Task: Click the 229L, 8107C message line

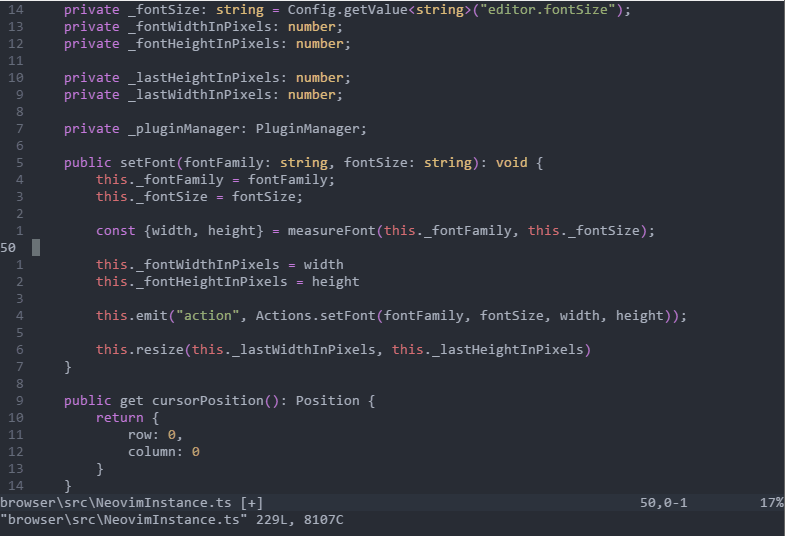Action: coord(299,520)
